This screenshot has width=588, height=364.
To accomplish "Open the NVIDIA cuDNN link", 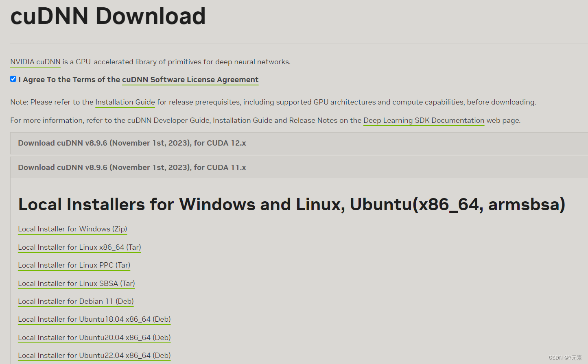I will click(x=35, y=62).
